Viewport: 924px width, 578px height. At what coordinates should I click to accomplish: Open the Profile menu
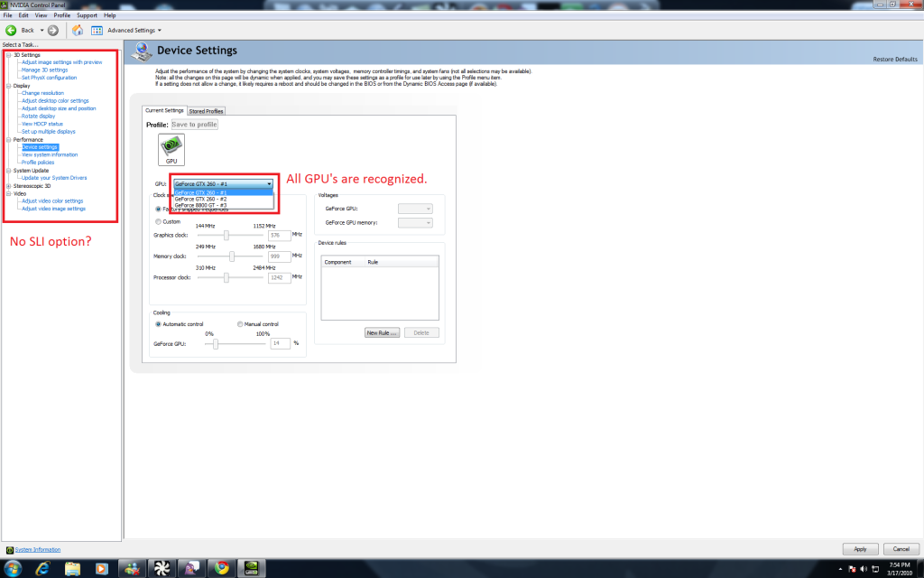62,15
